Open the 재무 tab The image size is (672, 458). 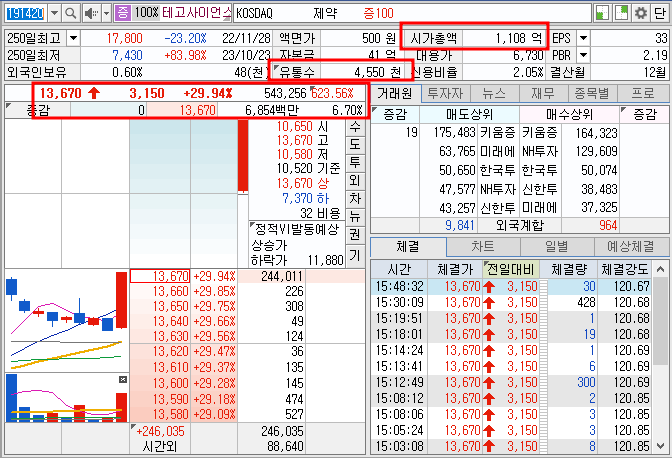(x=544, y=93)
